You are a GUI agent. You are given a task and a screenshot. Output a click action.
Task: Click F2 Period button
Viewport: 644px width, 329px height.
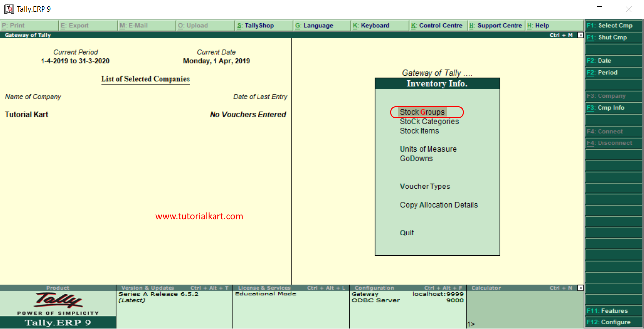(x=614, y=73)
